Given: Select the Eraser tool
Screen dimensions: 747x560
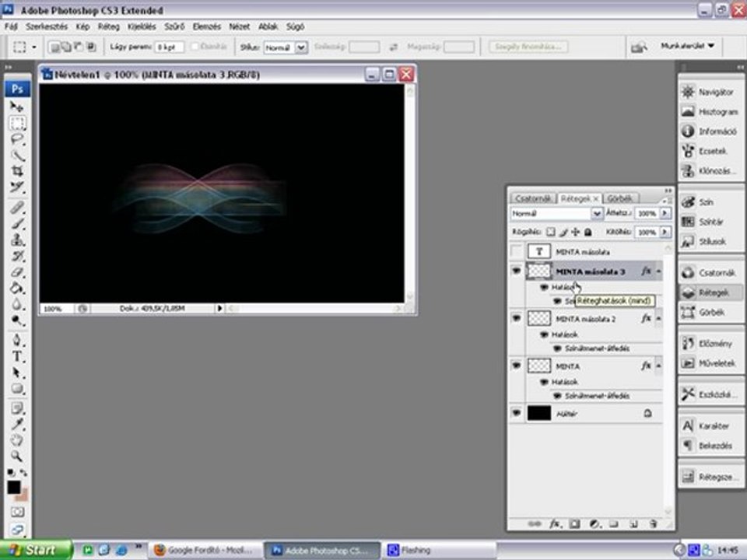Looking at the screenshot, I should [x=17, y=272].
